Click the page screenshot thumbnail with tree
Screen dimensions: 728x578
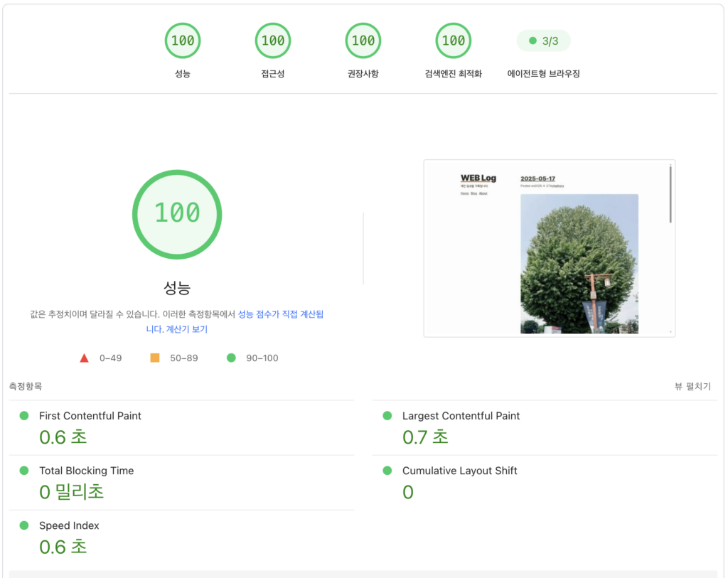point(550,248)
